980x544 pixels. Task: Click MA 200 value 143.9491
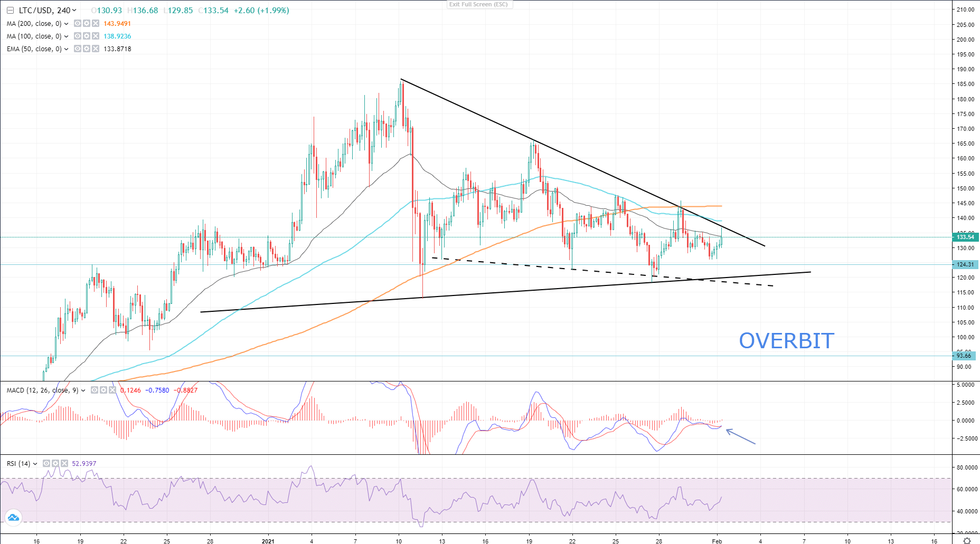pyautogui.click(x=117, y=24)
